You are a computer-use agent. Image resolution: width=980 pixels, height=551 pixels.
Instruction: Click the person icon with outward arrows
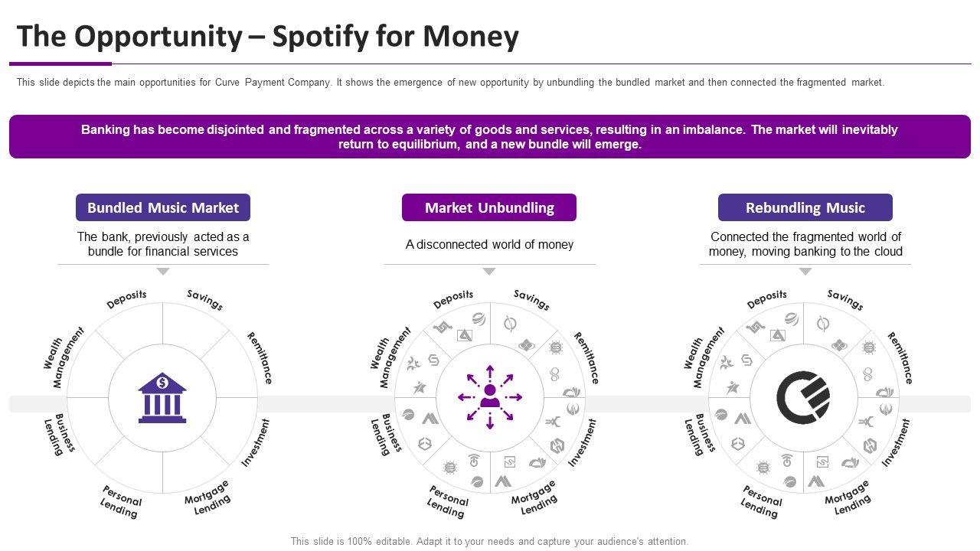click(x=490, y=397)
